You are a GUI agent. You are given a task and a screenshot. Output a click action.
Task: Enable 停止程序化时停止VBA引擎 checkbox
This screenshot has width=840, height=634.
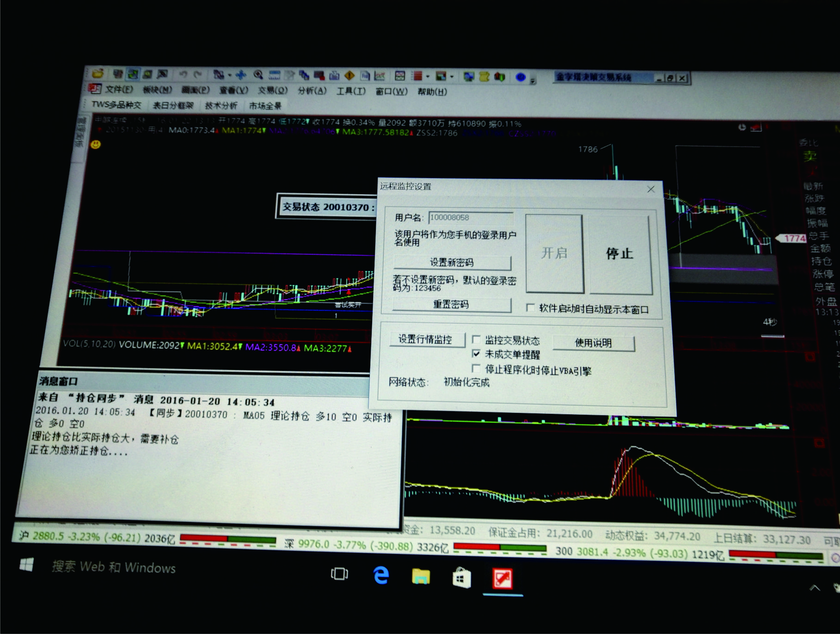[x=476, y=369]
